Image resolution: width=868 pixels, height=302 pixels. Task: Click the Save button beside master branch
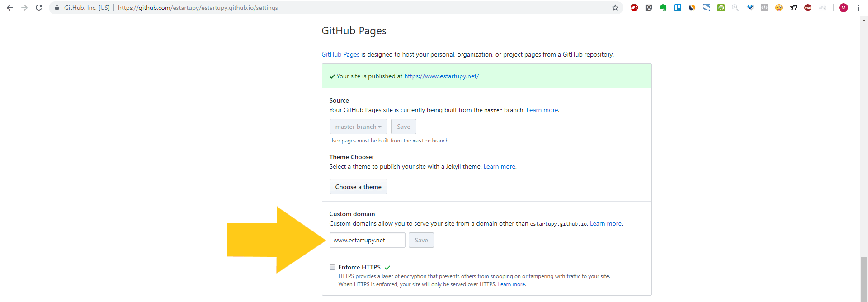(x=404, y=127)
